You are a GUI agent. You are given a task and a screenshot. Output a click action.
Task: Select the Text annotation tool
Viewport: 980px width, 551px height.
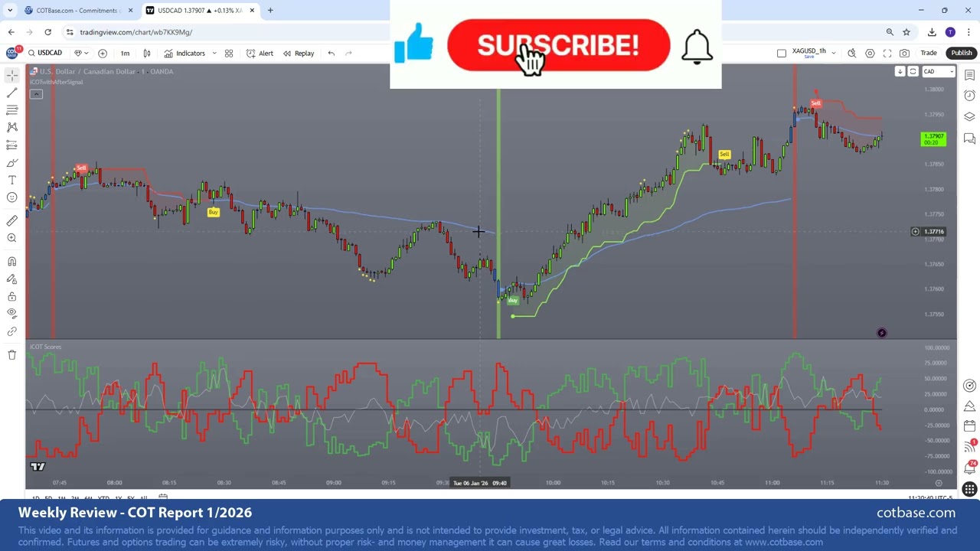[x=12, y=180]
